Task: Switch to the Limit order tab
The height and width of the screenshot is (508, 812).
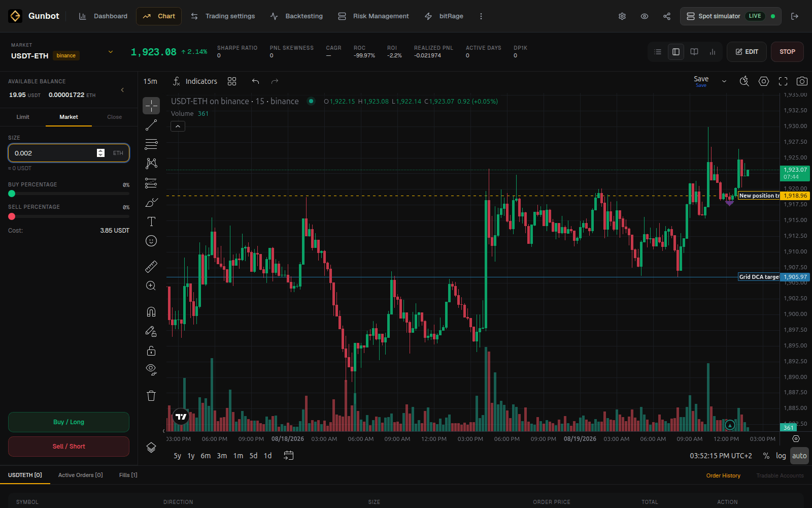Action: pos(23,117)
